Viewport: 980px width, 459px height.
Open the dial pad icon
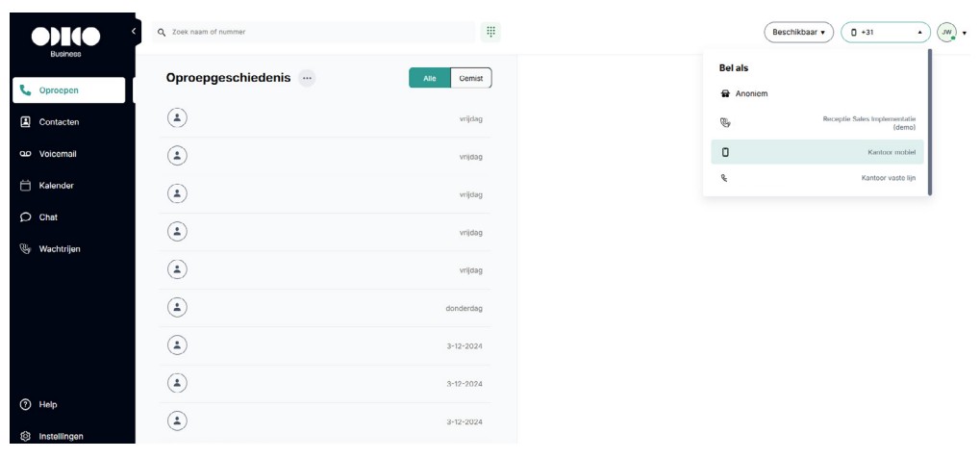(x=490, y=32)
